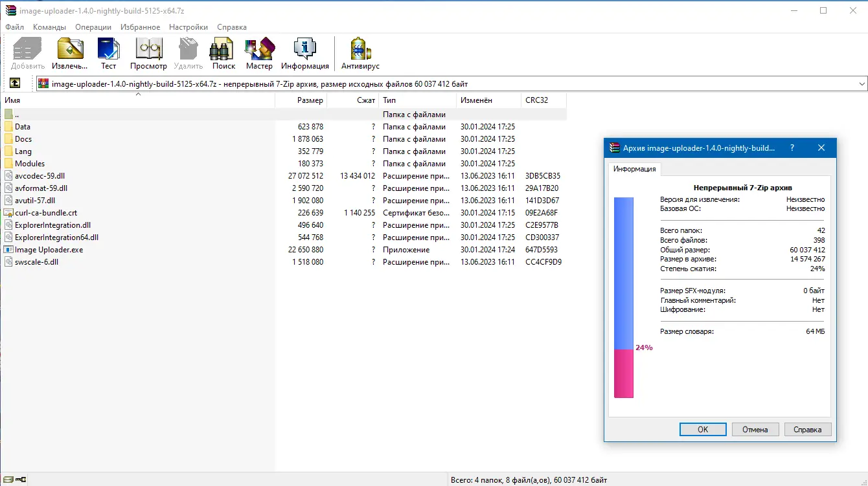The height and width of the screenshot is (486, 868).
Task: Click the 'Размер словаря' value 64 МБ
Action: [816, 331]
